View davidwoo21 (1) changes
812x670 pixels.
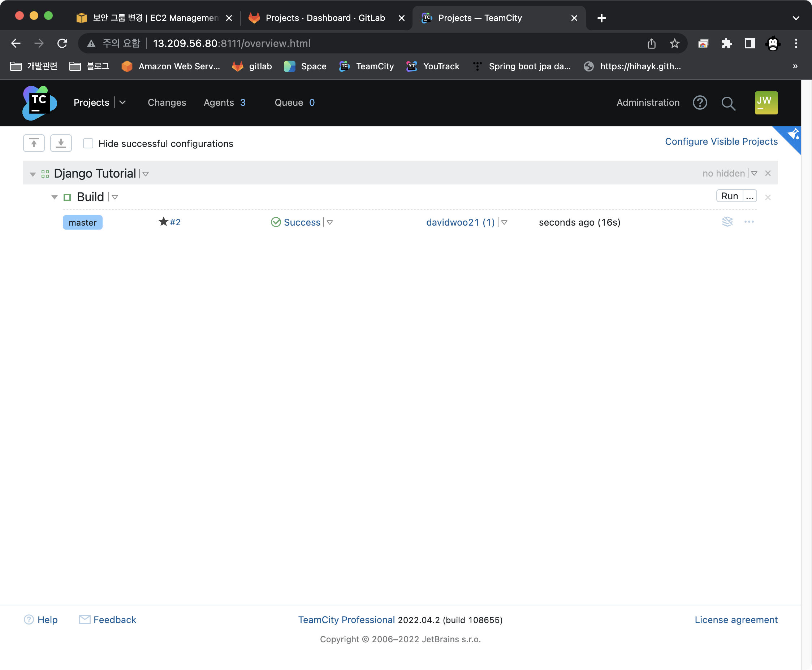click(x=460, y=222)
